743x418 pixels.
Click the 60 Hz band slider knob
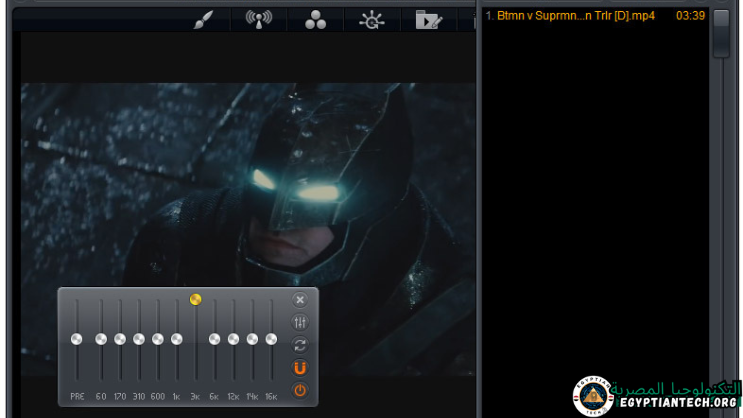click(x=101, y=340)
